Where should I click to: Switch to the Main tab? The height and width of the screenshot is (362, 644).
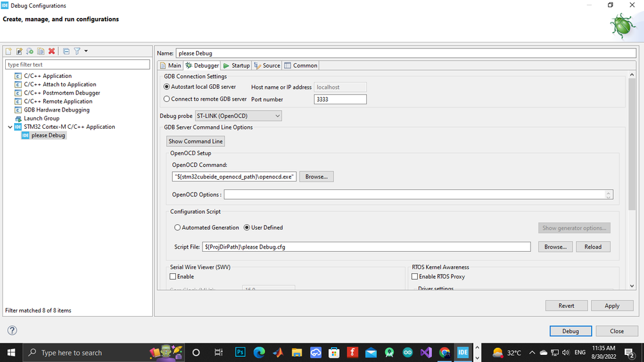pos(170,66)
